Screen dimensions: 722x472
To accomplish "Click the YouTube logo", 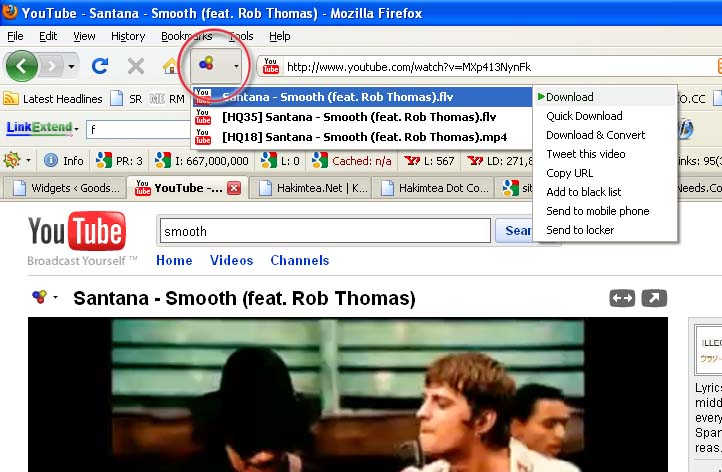I will tap(77, 230).
